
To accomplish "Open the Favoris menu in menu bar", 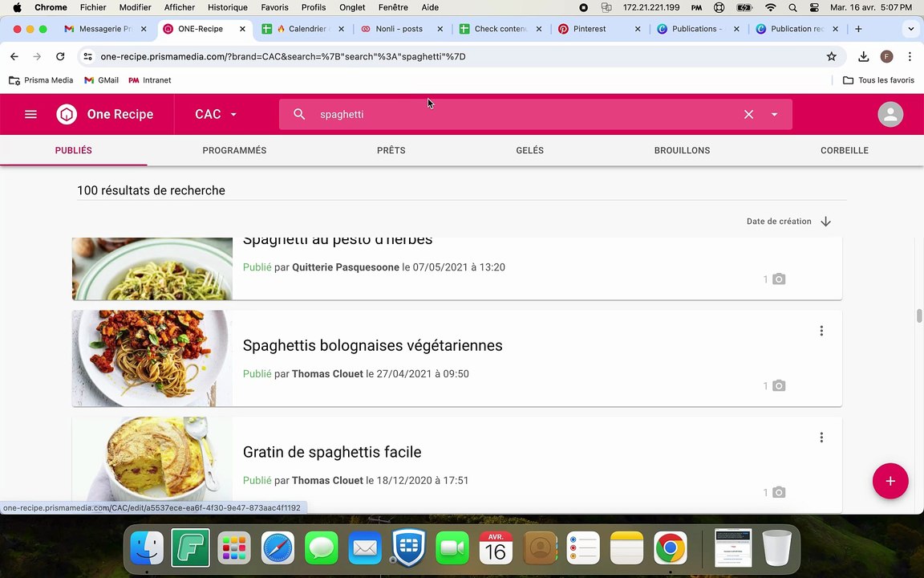I will [x=274, y=8].
